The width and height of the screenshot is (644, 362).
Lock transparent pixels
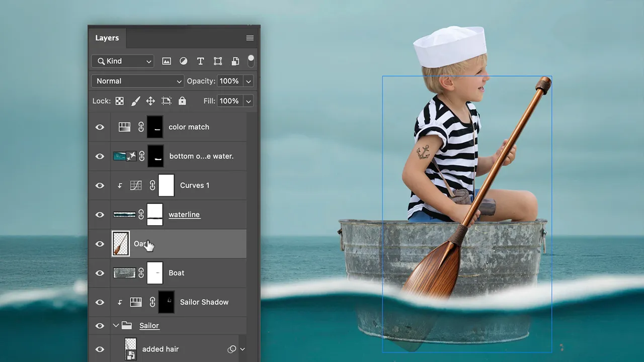pos(120,101)
